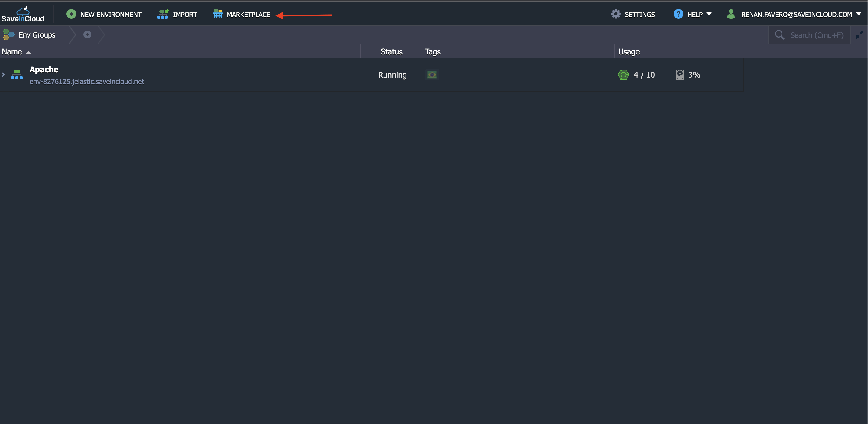The height and width of the screenshot is (424, 868).
Task: Click the Env Groups hexagon icon
Action: [8, 35]
